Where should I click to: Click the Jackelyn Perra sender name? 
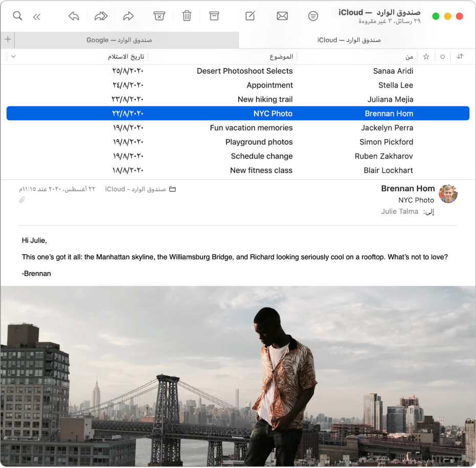click(x=387, y=128)
